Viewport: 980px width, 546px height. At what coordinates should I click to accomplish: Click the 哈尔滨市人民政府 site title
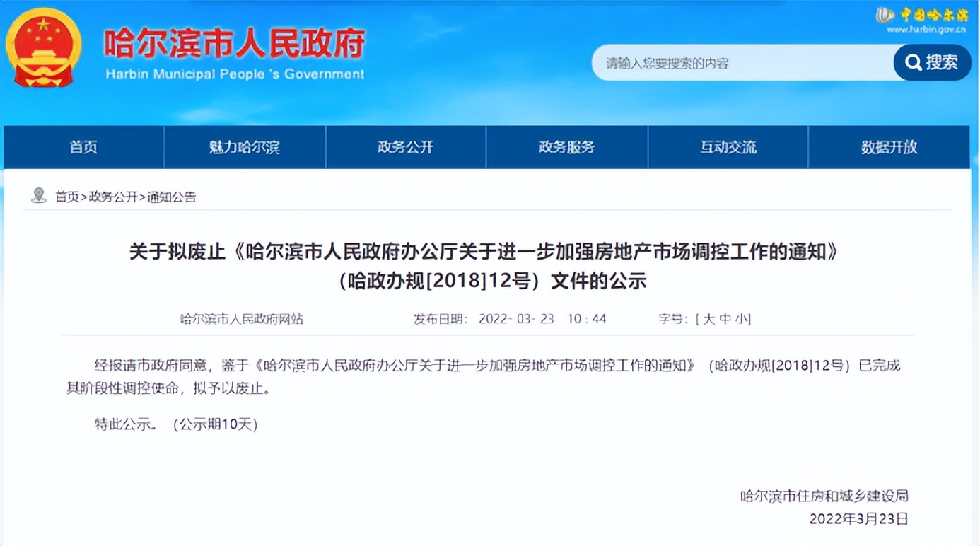235,45
